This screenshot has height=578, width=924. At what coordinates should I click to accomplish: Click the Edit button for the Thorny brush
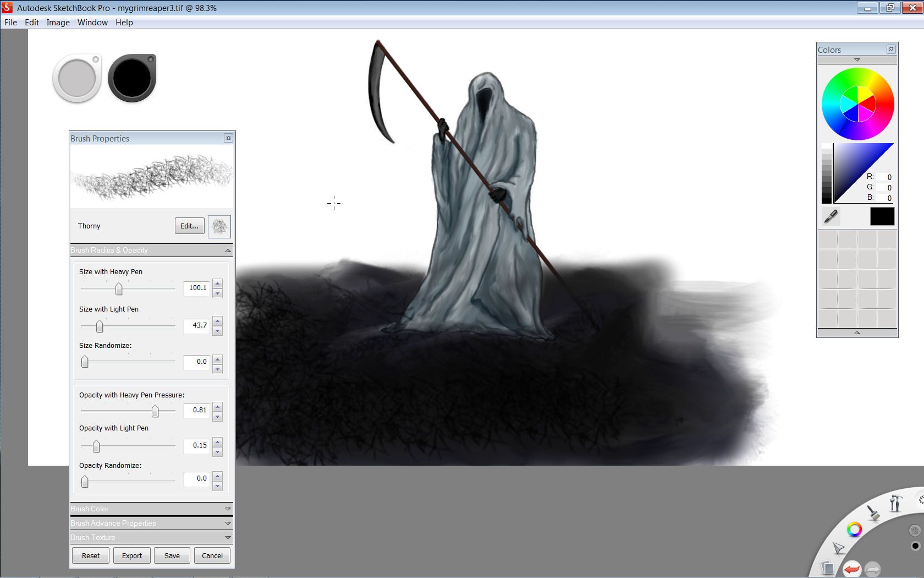[189, 226]
